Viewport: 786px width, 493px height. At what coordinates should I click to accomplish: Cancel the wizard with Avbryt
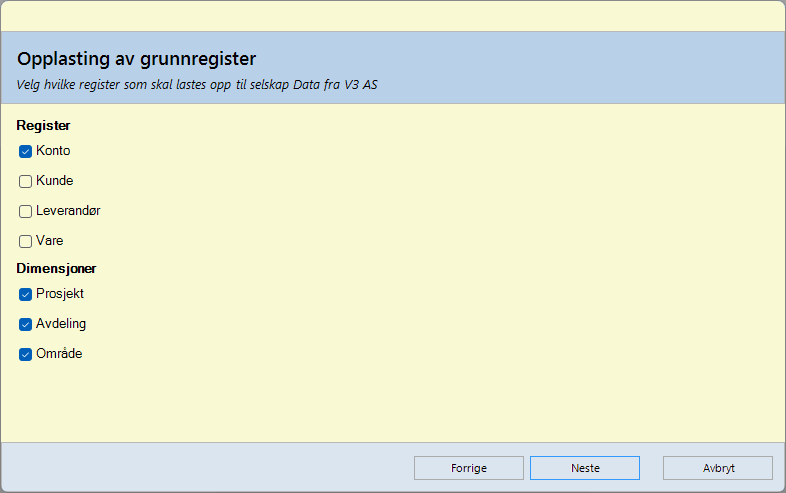click(x=717, y=468)
